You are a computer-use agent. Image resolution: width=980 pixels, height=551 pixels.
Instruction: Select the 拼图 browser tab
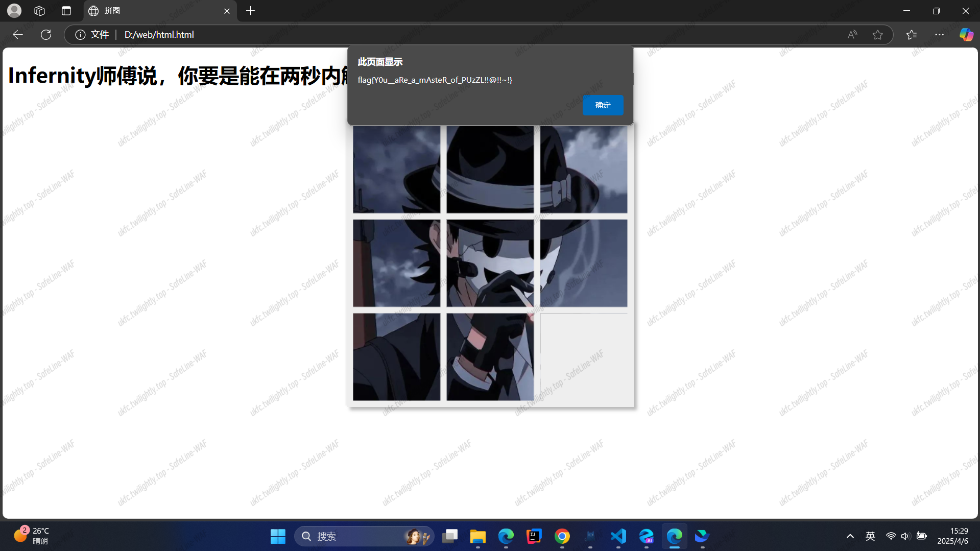pos(153,11)
